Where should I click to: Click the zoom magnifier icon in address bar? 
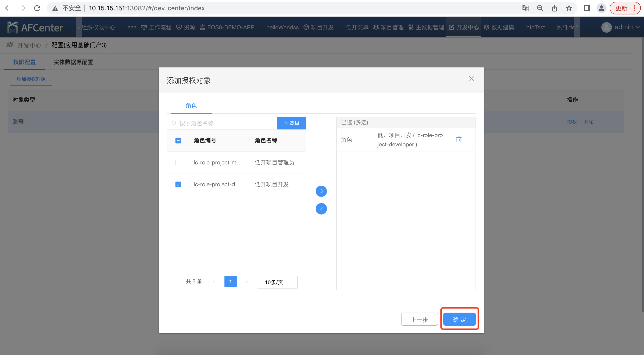tap(540, 8)
